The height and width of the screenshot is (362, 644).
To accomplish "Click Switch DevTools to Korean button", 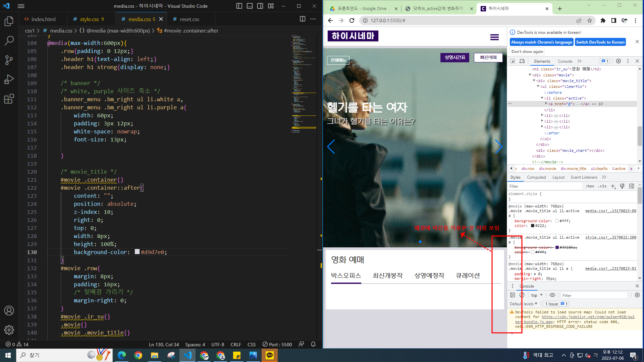I will [x=600, y=42].
